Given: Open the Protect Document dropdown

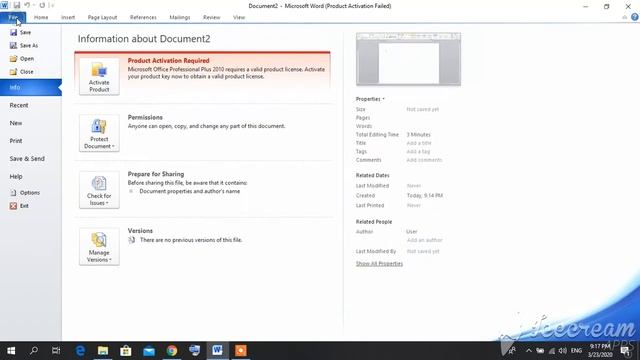Looking at the screenshot, I should (x=99, y=133).
